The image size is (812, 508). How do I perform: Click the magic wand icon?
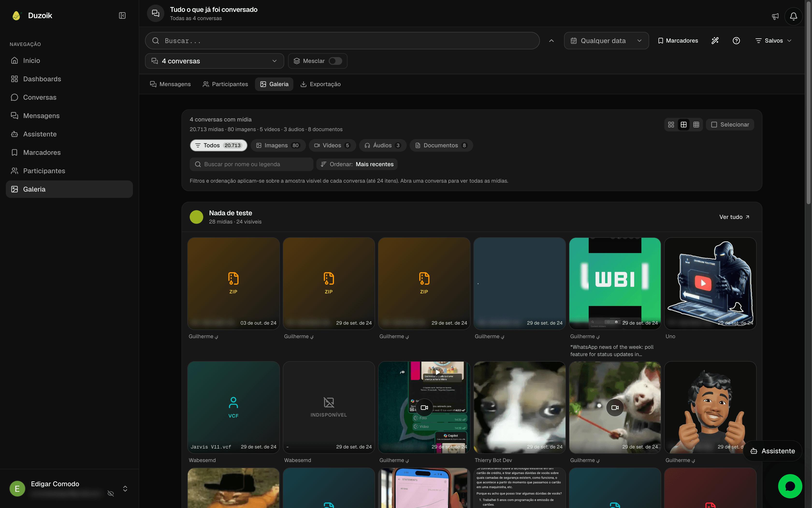[715, 41]
